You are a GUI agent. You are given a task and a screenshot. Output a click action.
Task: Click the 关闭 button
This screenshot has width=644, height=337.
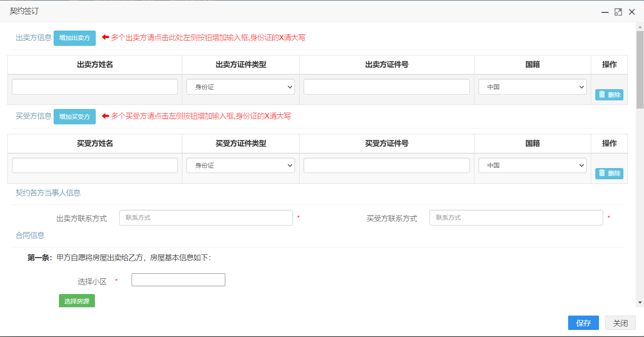[620, 323]
